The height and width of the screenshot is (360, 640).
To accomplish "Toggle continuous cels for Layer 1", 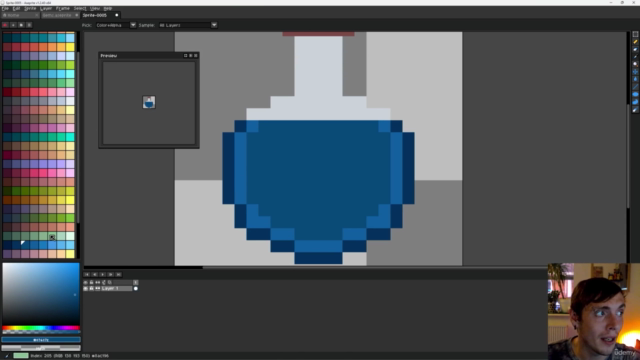I will click(x=98, y=289).
